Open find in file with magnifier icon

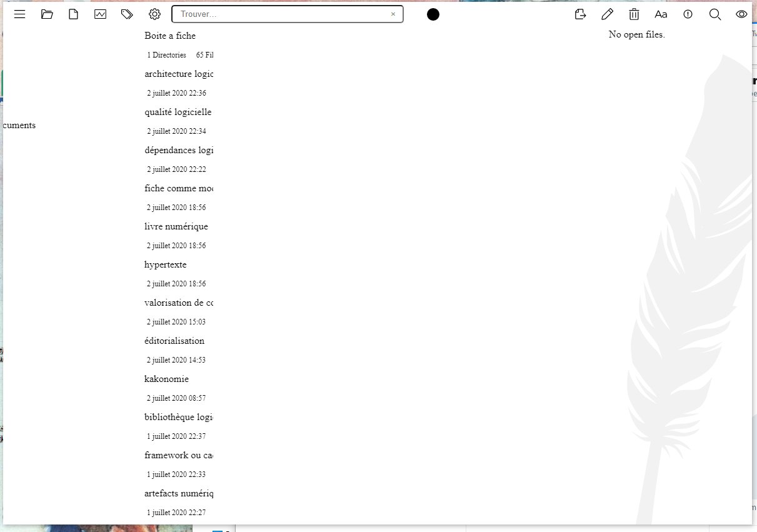click(x=715, y=14)
